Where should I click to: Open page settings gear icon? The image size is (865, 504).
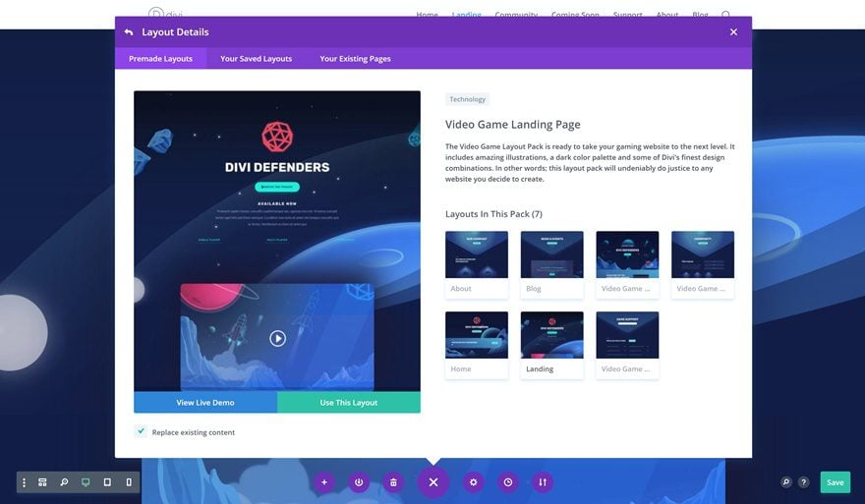(474, 482)
